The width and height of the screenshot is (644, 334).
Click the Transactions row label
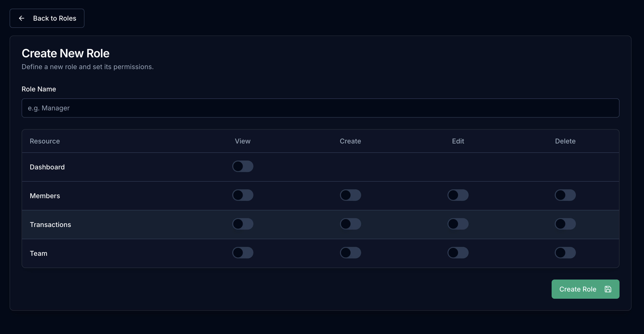tap(50, 225)
